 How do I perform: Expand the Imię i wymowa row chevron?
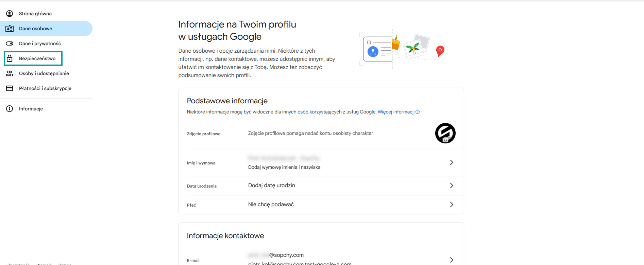point(452,162)
